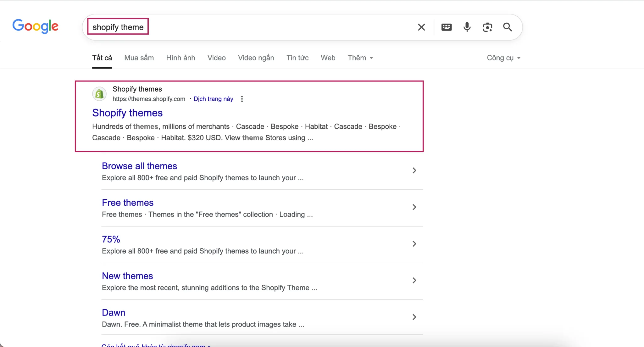Open the Shopify themes result title link
The image size is (644, 347).
click(127, 113)
